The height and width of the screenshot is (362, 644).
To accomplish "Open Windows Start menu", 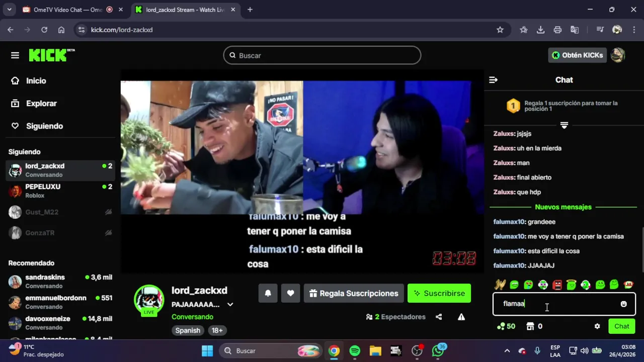I will (207, 351).
